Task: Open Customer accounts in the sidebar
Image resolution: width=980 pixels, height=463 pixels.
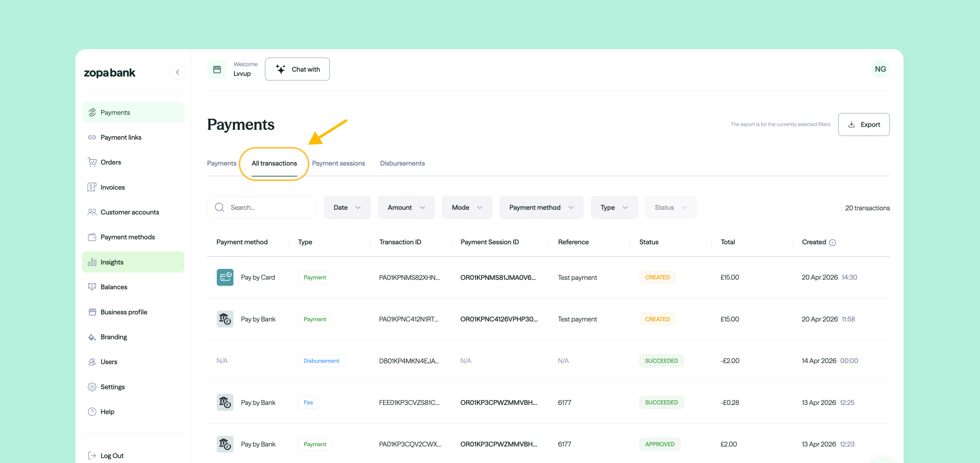Action: (x=133, y=212)
